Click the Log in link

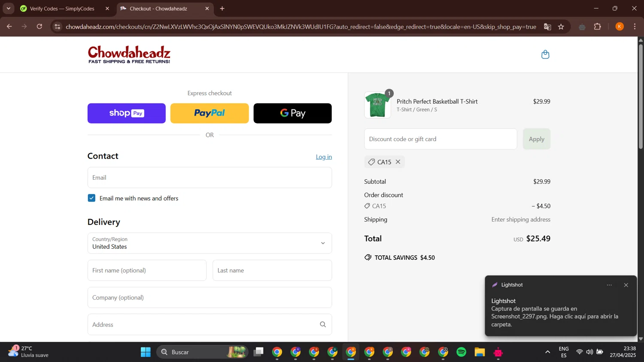(x=324, y=157)
